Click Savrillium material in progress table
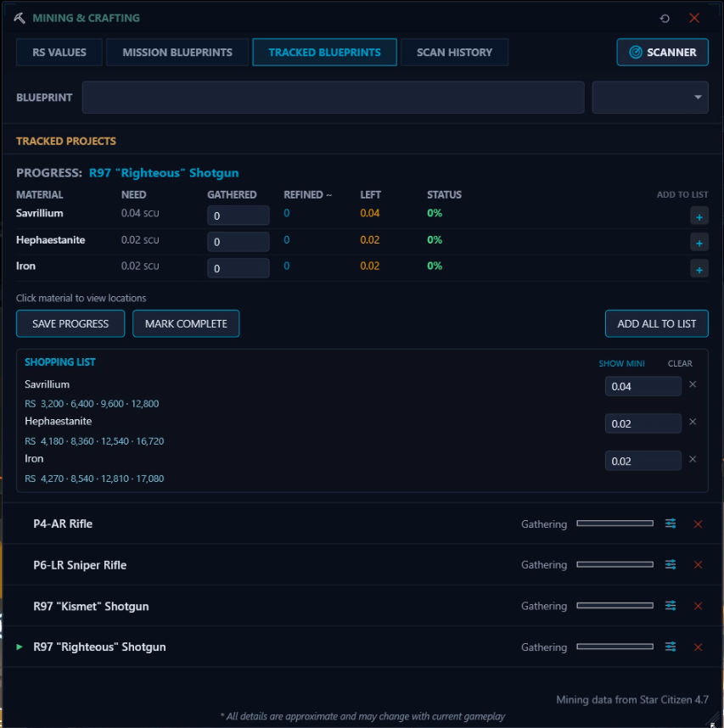 [x=40, y=213]
